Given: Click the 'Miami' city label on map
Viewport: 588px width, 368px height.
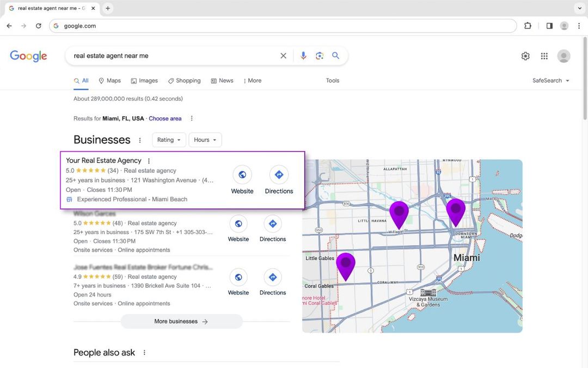Looking at the screenshot, I should [467, 258].
